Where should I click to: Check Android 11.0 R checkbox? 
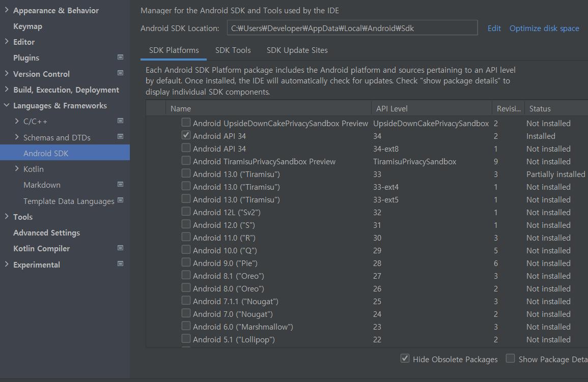pyautogui.click(x=186, y=237)
